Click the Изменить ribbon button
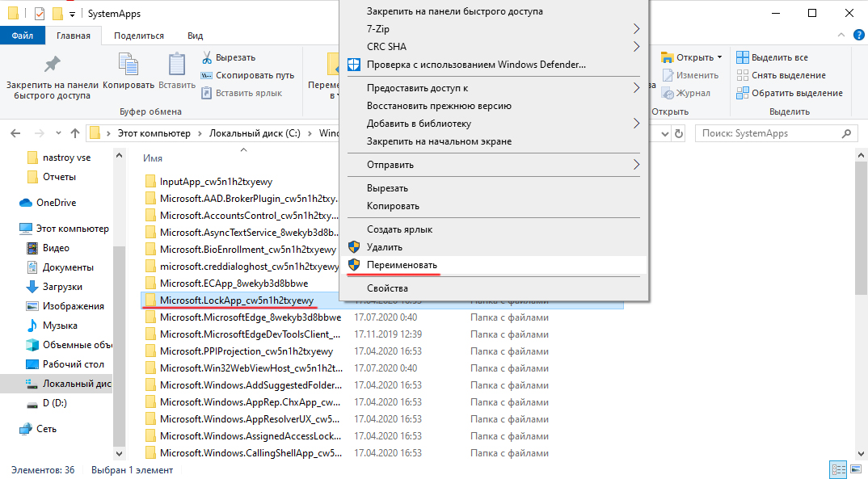The width and height of the screenshot is (868, 479). click(x=690, y=75)
